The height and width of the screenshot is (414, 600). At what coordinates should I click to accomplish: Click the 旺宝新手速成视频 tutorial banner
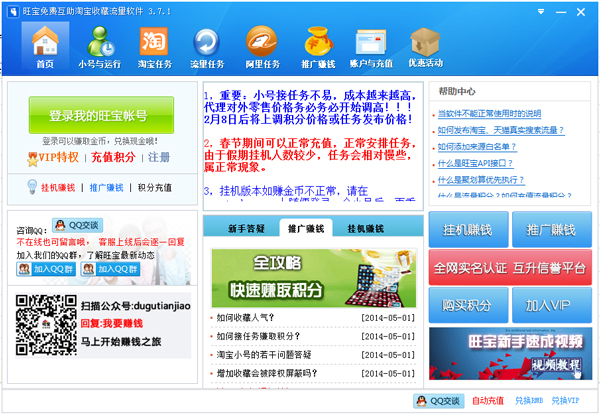coord(509,351)
